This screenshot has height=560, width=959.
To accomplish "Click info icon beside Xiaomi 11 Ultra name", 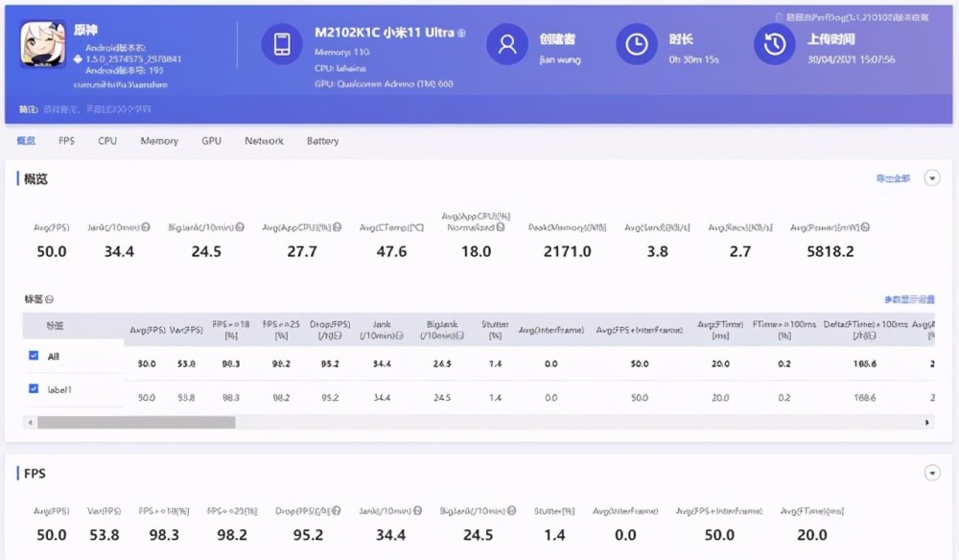I will point(461,33).
